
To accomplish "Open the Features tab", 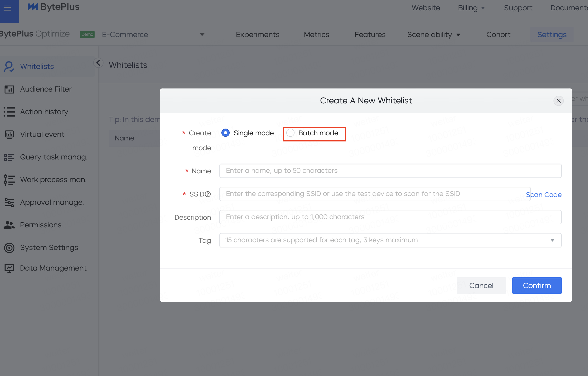I will tap(370, 35).
